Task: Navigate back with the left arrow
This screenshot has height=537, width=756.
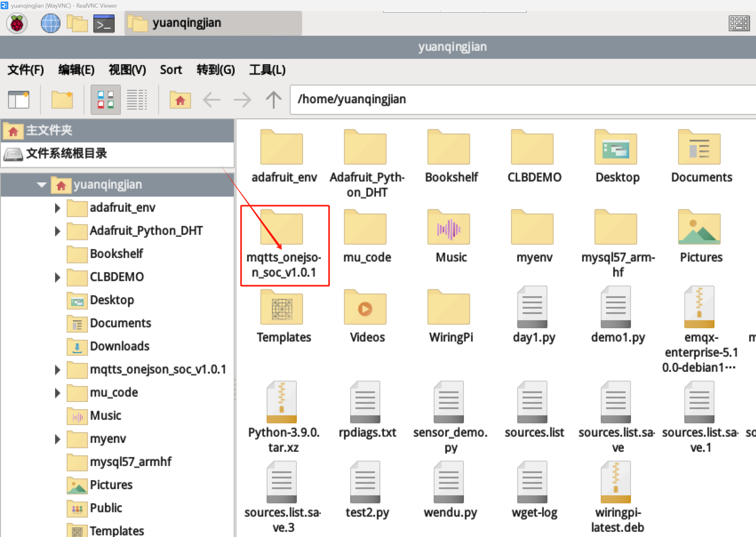Action: point(212,99)
